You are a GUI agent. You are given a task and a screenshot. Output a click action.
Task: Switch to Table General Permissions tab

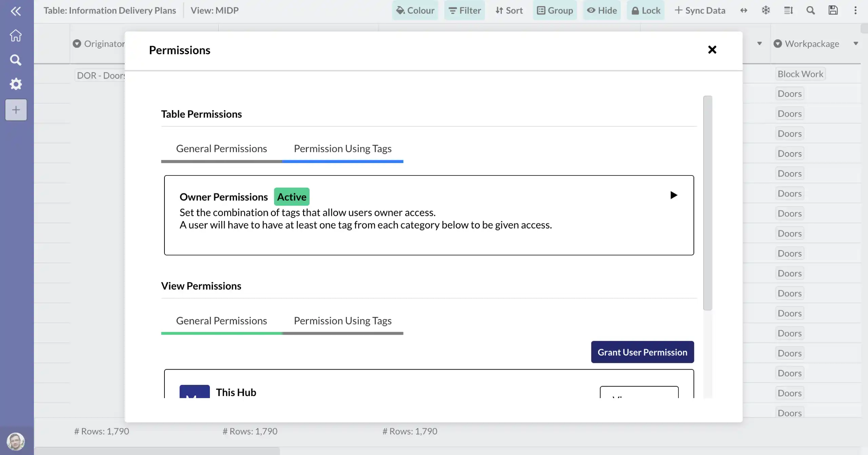(221, 149)
